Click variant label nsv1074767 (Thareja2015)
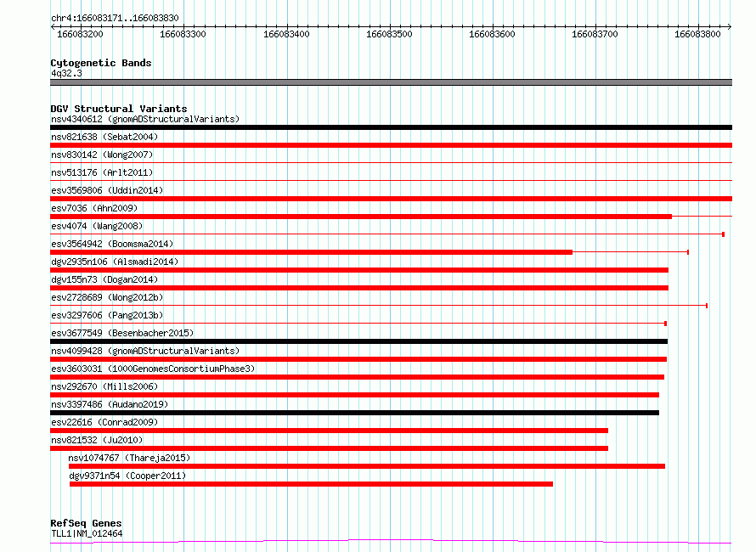This screenshot has height=552, width=756. click(129, 458)
